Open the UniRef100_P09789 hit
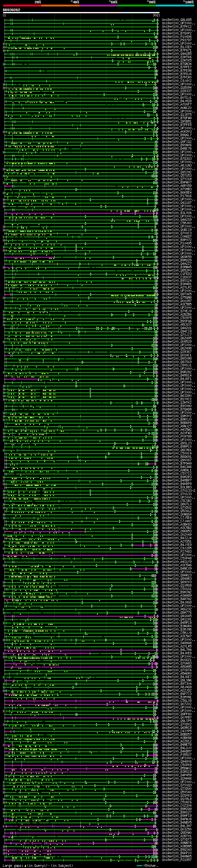197x868 pixels. coord(177,436)
